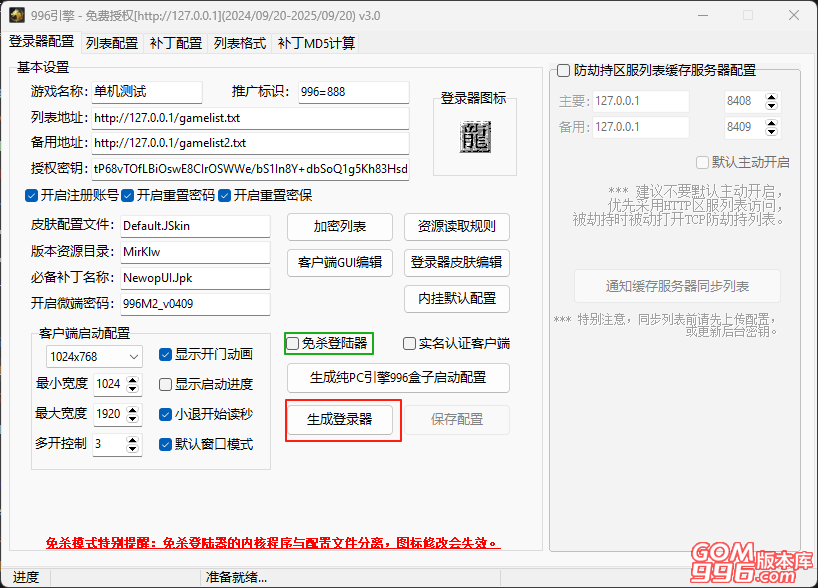818x588 pixels.
Task: Focus the 游戏名称 input field
Action: pos(146,92)
